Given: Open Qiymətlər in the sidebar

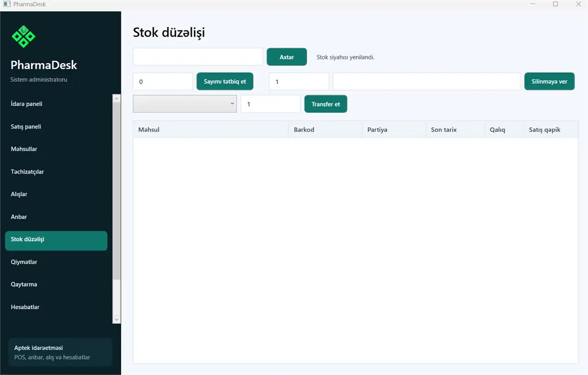Looking at the screenshot, I should [56, 262].
